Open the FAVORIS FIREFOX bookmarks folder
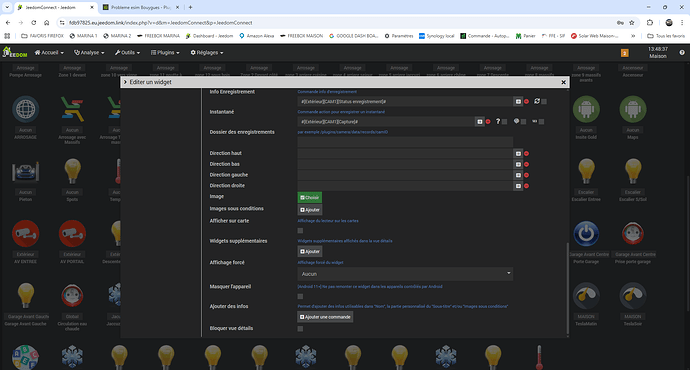The width and height of the screenshot is (690, 370). [42, 36]
